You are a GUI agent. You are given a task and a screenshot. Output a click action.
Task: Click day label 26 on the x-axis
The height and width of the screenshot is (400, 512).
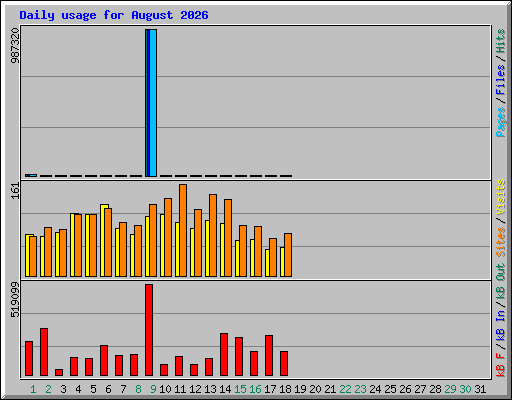click(x=405, y=389)
